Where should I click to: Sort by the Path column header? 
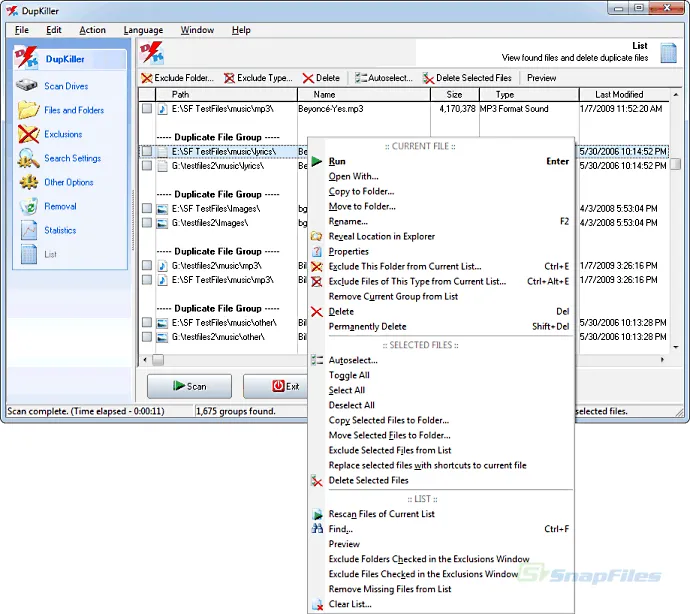pyautogui.click(x=226, y=94)
